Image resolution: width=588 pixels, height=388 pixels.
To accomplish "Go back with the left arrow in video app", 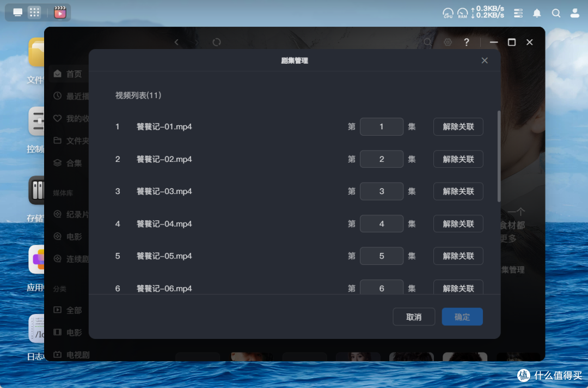I will pos(176,42).
